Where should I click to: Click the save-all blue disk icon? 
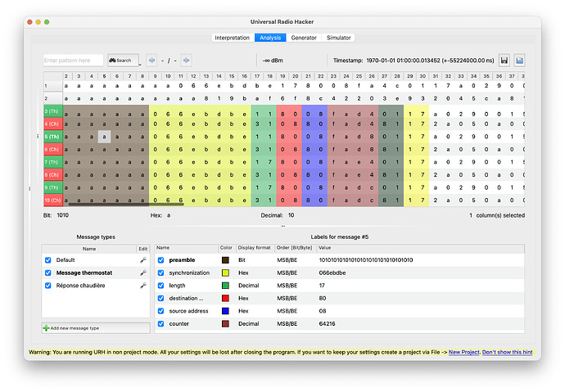click(x=519, y=61)
